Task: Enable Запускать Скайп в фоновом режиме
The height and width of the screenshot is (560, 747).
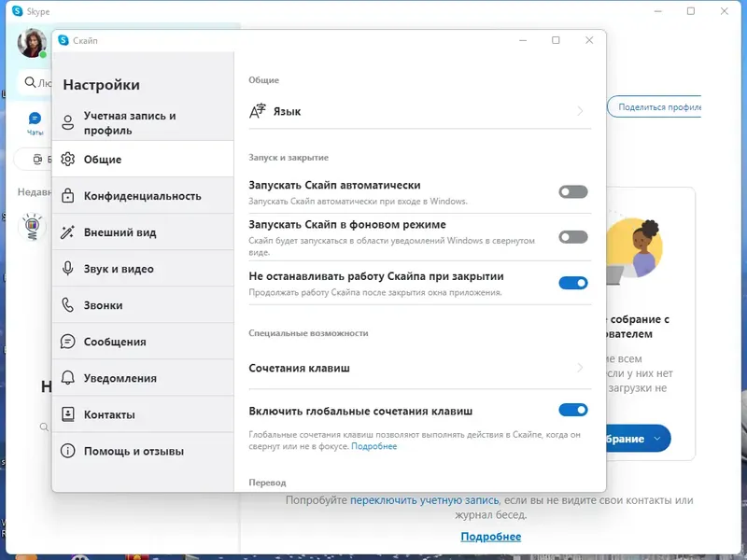Action: pyautogui.click(x=573, y=237)
